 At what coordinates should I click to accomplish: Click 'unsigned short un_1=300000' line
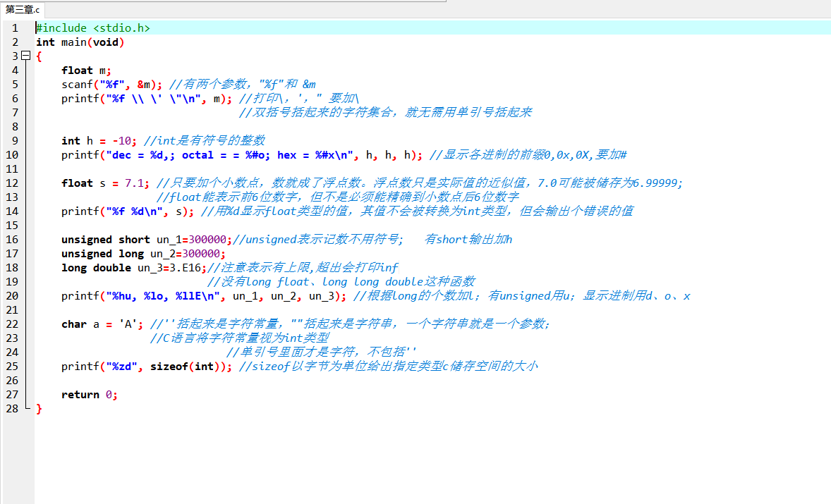(146, 239)
